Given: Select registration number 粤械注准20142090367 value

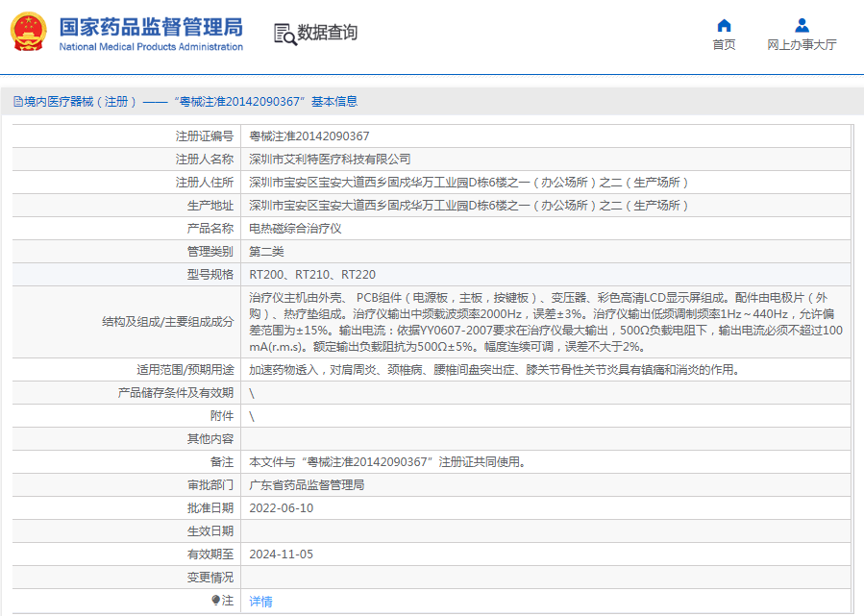Looking at the screenshot, I should pos(309,136).
